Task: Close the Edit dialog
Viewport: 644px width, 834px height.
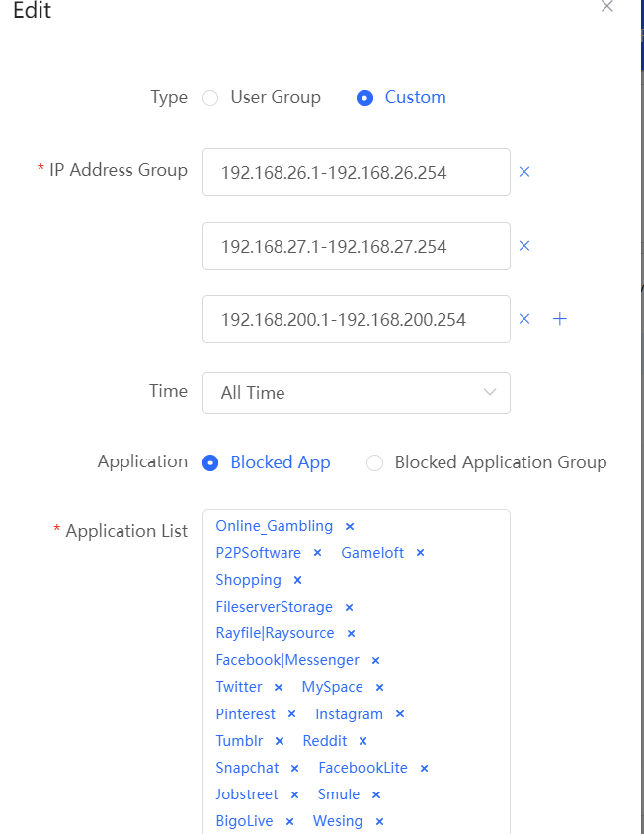Action: pos(607,6)
